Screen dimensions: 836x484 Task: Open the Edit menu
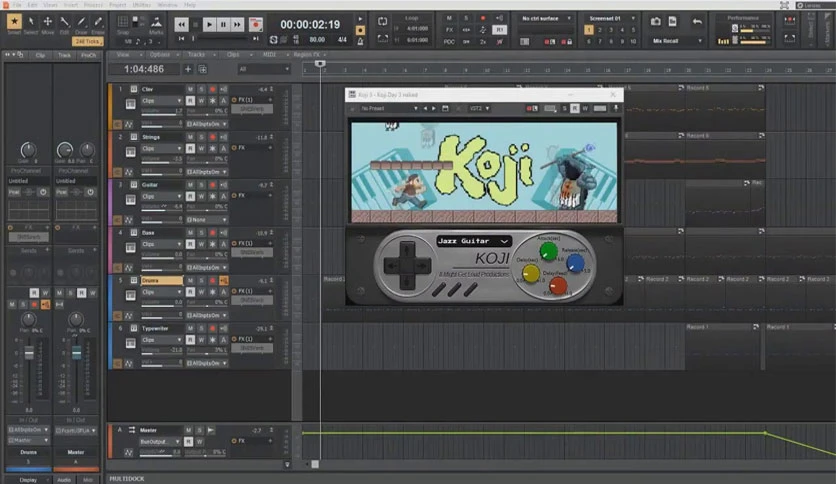33,5
